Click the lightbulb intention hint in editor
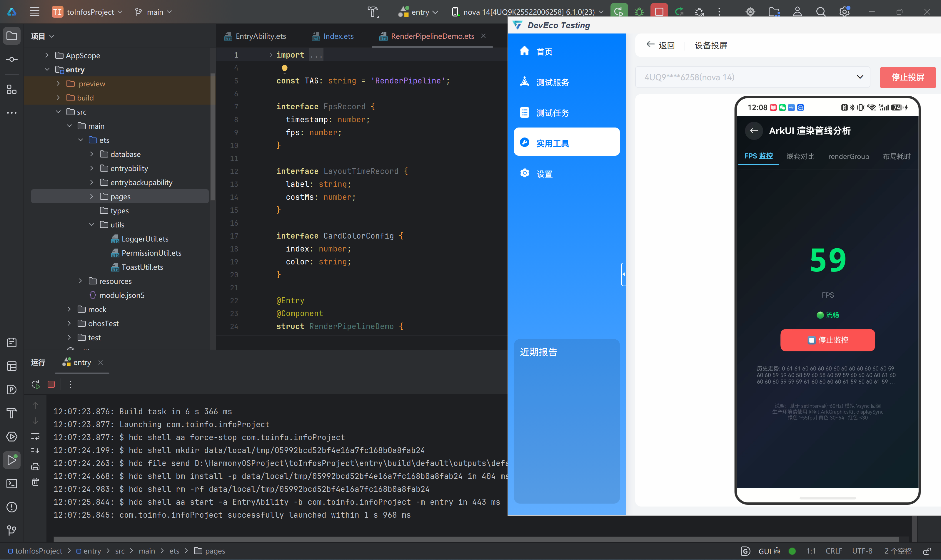This screenshot has width=941, height=560. [285, 69]
